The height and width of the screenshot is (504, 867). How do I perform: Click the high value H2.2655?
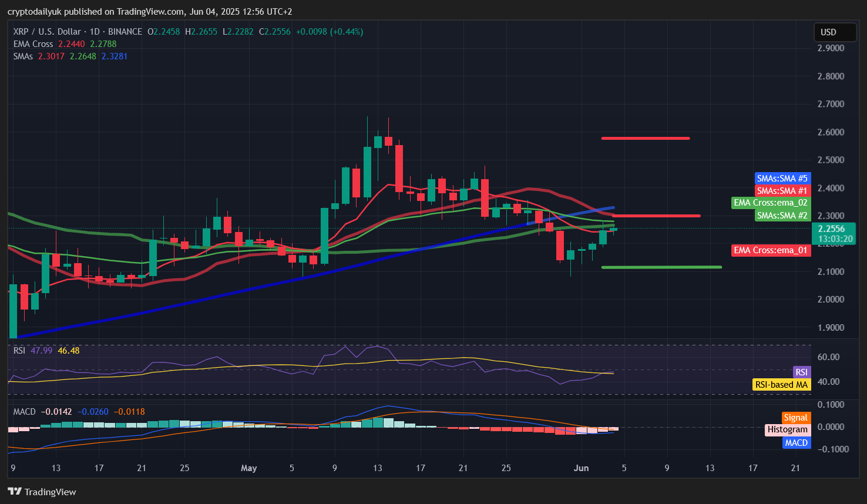pos(201,32)
